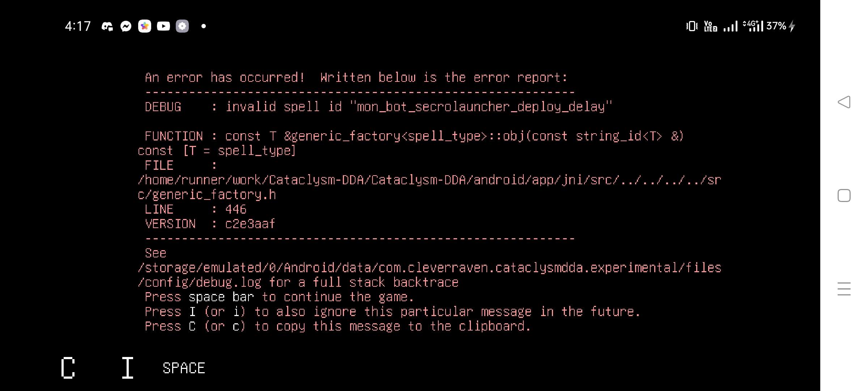Screen dimensions: 868x391
Task: Open the Discord notification icon
Action: pyautogui.click(x=107, y=26)
